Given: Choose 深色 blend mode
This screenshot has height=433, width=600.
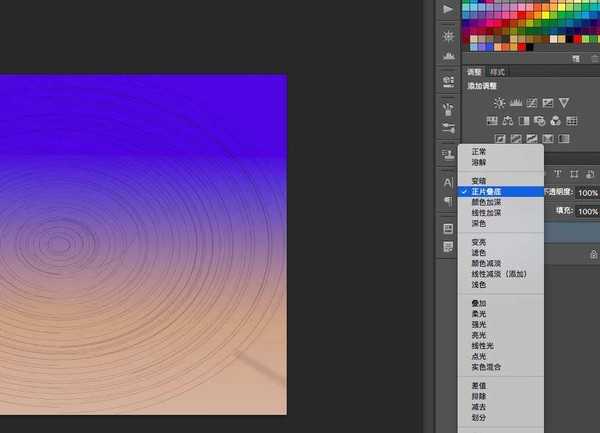Looking at the screenshot, I should [x=501, y=224].
